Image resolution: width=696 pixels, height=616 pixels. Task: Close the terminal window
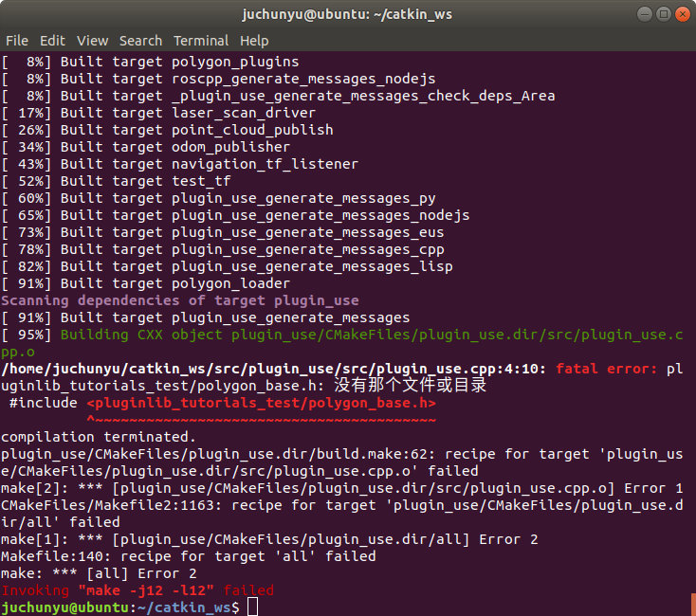[x=682, y=14]
